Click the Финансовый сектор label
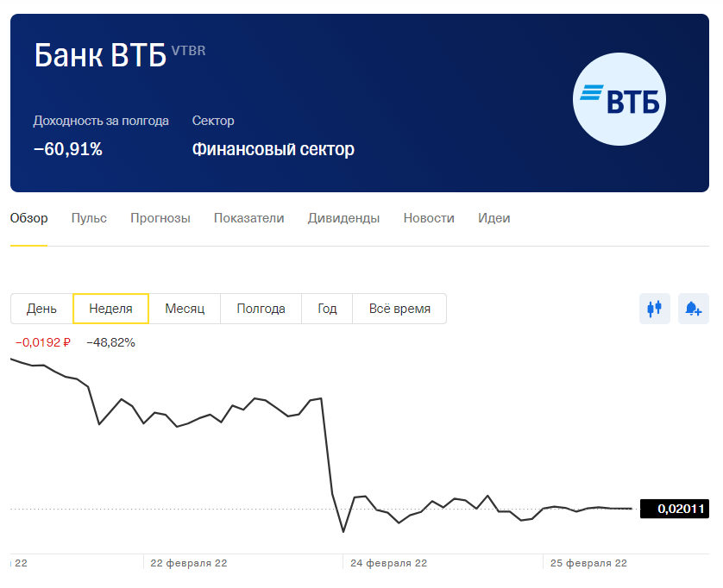The image size is (723, 588). [x=273, y=149]
